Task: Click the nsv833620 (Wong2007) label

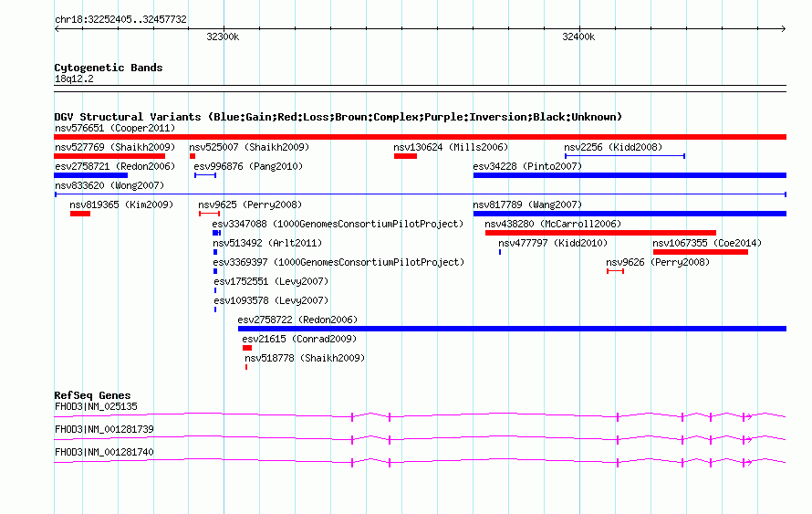Action: click(x=109, y=185)
